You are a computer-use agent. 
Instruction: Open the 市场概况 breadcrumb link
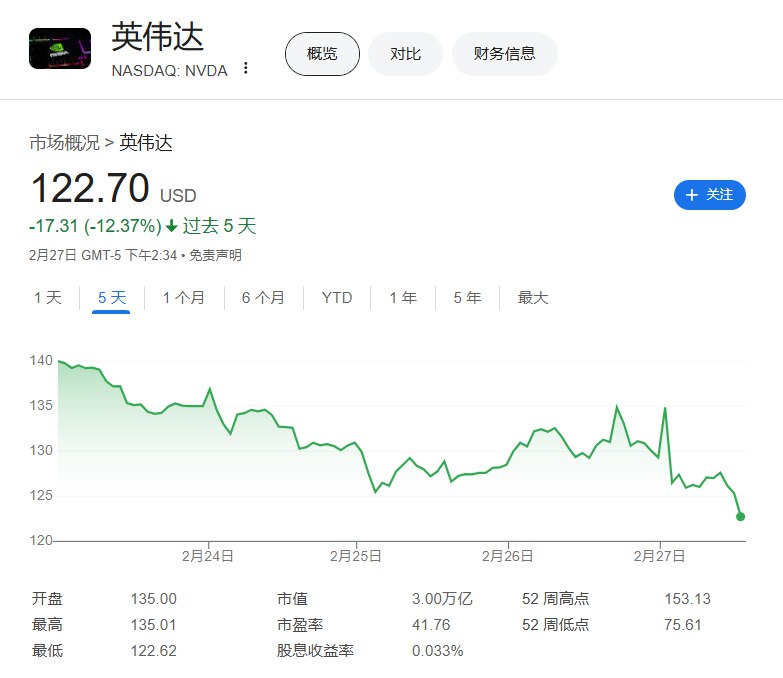pos(65,143)
